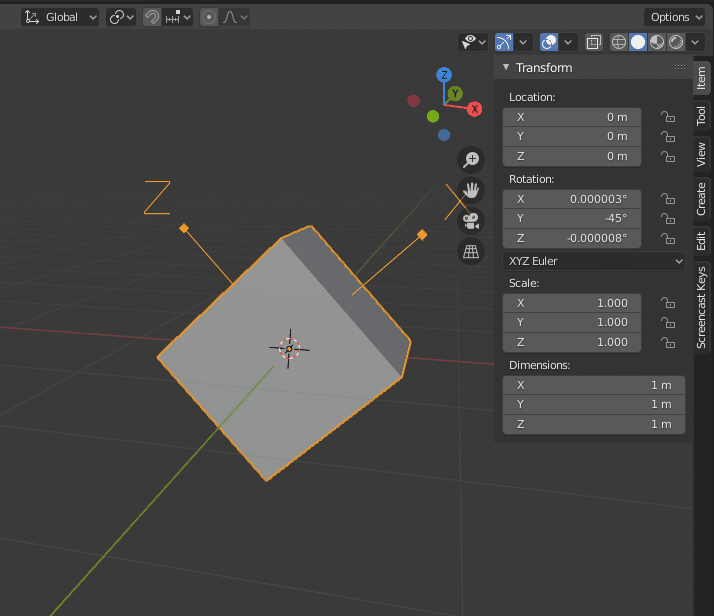This screenshot has height=616, width=714.
Task: Open the shading options dropdown arrow
Action: tap(695, 42)
